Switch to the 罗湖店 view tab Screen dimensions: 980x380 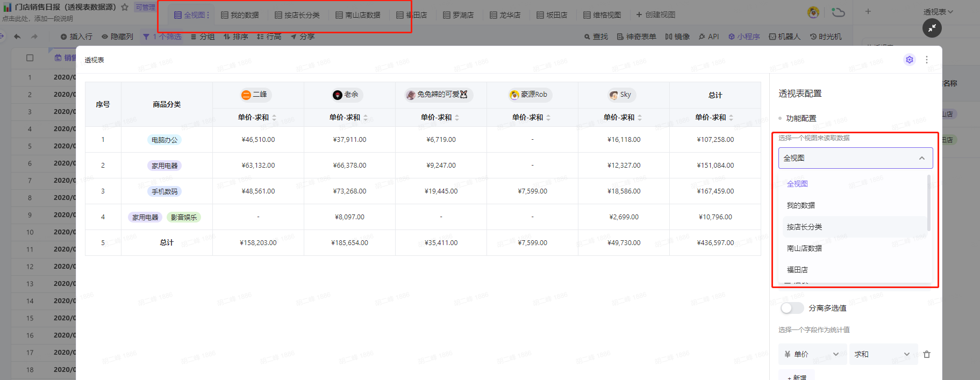tap(458, 15)
